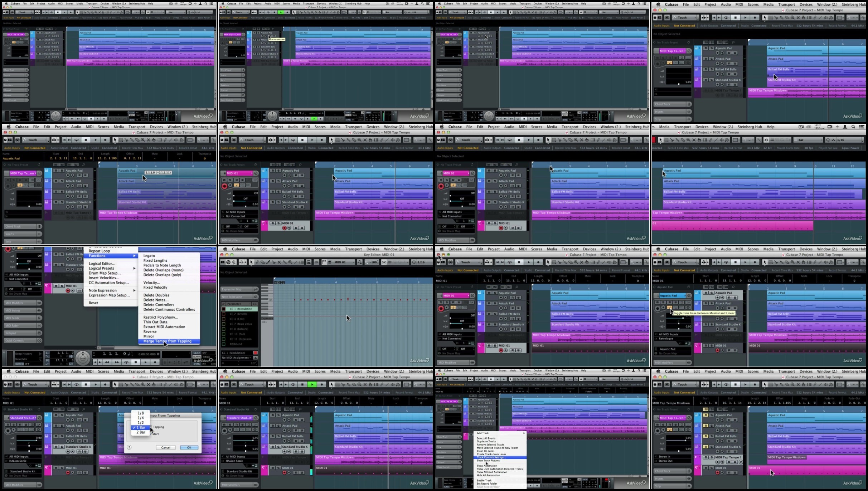Viewport: 868px width, 491px height.
Task: Click MIDI Inserts bypass icon in inspector
Action: coord(39,310)
